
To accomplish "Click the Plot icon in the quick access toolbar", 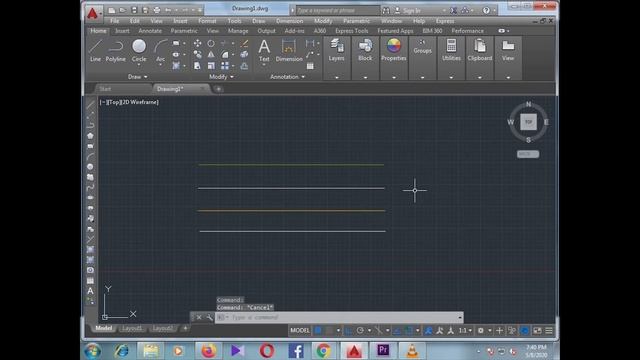I will tap(157, 10).
